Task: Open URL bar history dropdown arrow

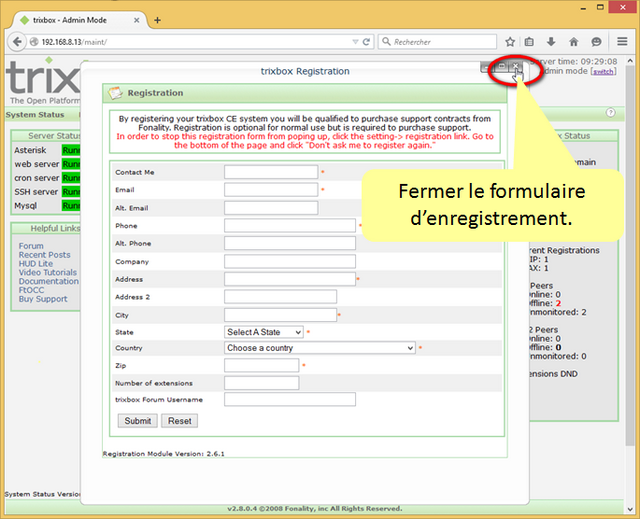Action: pos(355,42)
